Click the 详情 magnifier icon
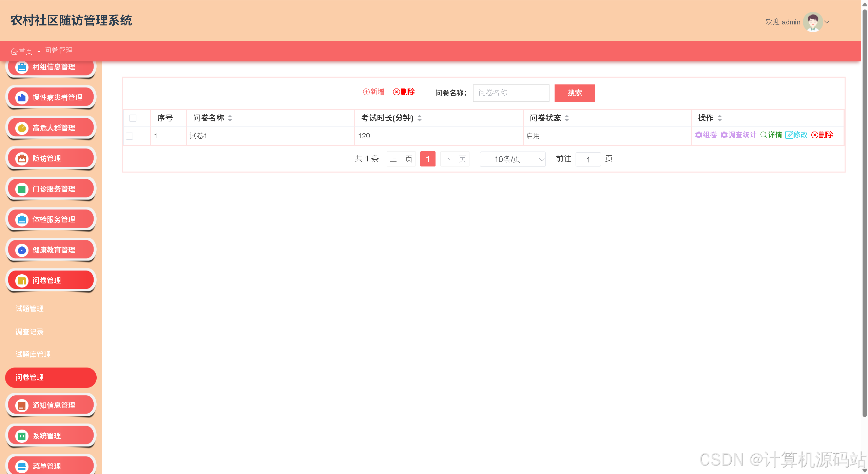The image size is (868, 474). (x=764, y=135)
